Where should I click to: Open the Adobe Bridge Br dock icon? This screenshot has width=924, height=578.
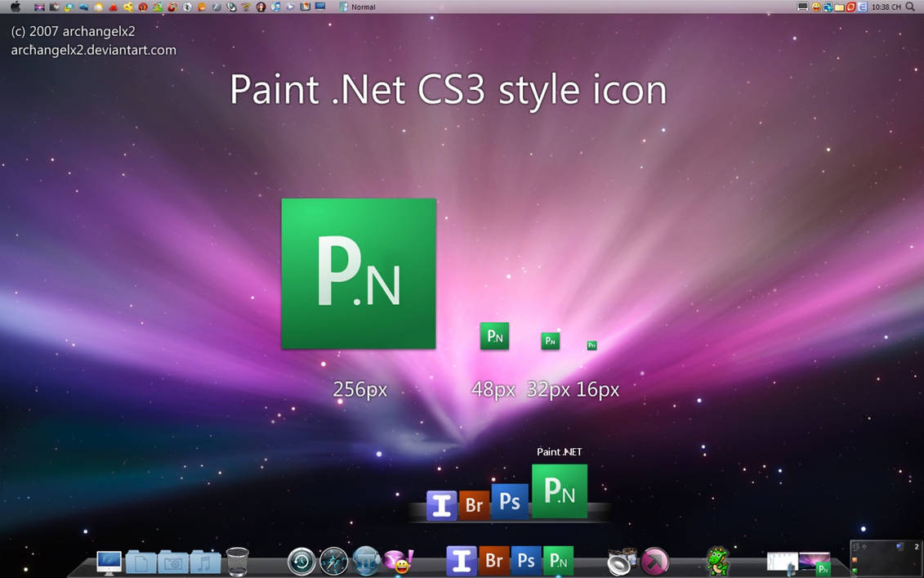click(x=493, y=561)
